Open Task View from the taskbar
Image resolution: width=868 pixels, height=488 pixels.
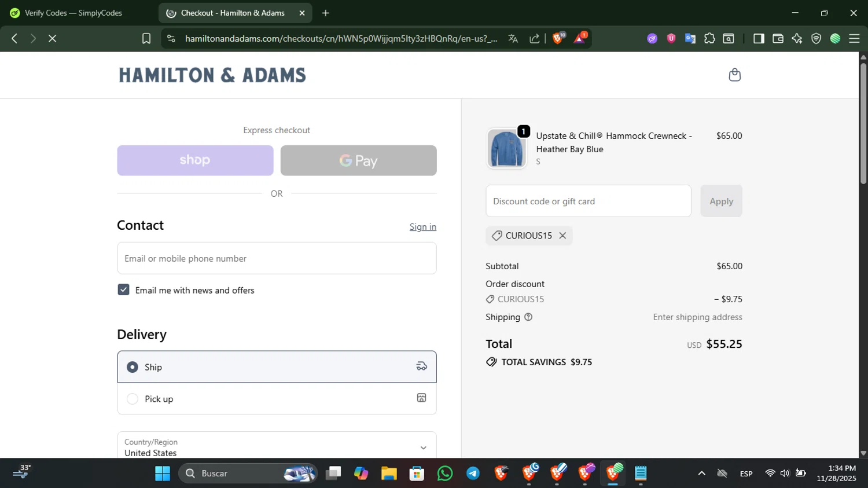pos(333,474)
